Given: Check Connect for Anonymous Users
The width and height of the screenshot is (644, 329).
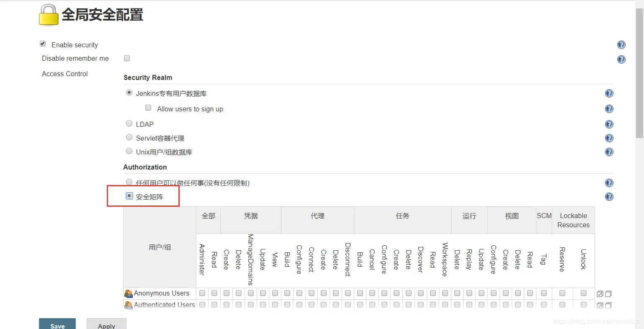Looking at the screenshot, I should 312,293.
